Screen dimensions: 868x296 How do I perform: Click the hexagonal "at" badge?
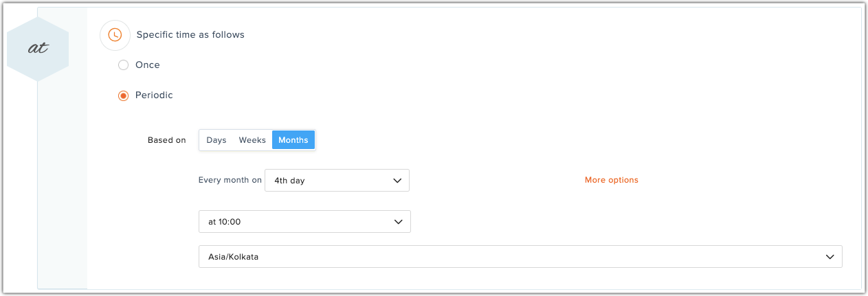38,49
